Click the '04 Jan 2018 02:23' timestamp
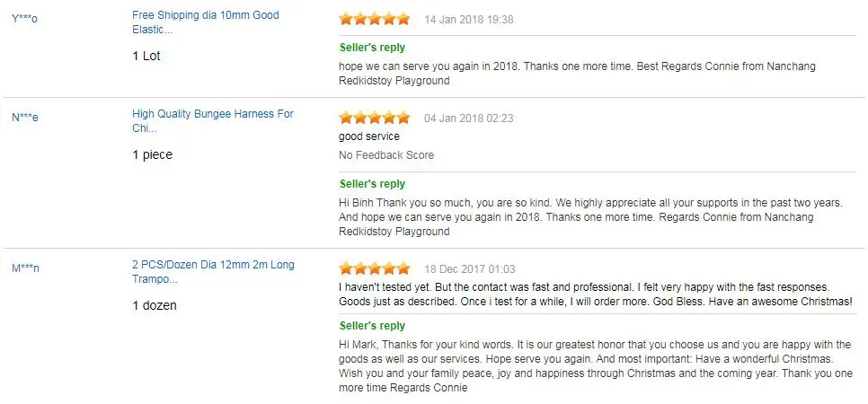868x404 pixels. [x=469, y=118]
